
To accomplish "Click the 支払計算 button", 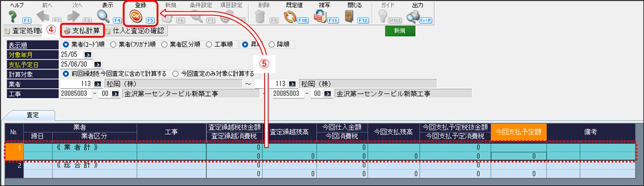I will click(x=82, y=31).
